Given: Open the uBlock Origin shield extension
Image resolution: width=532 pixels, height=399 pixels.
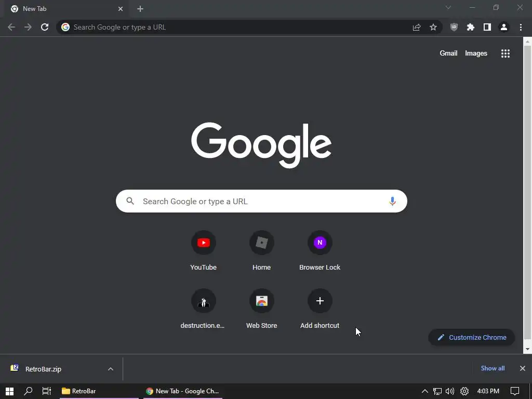Looking at the screenshot, I should (454, 27).
